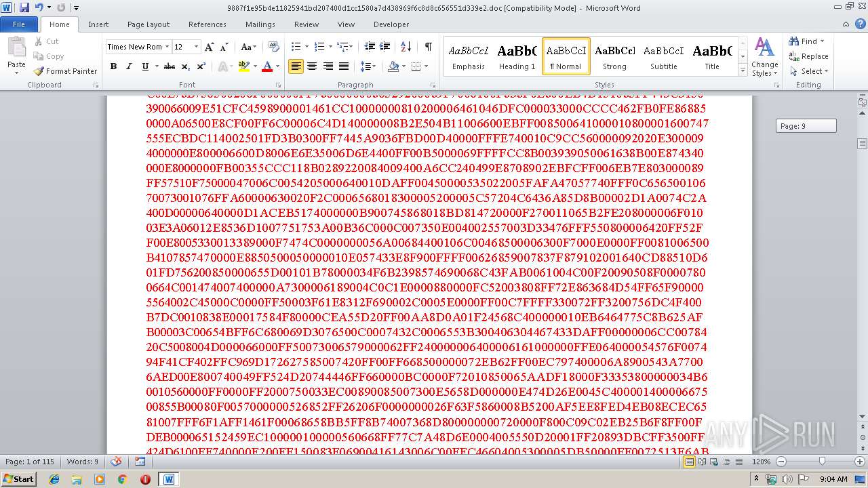
Task: Apply superscript formatting
Action: [x=201, y=66]
